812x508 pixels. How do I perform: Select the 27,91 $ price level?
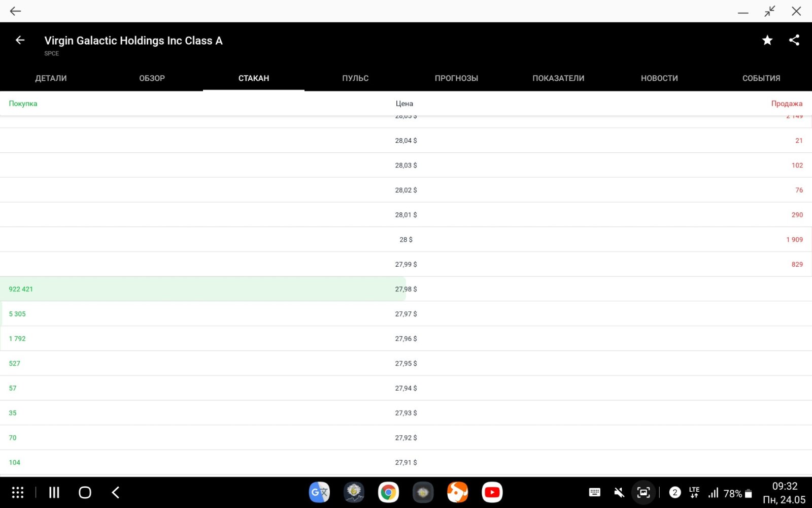coord(406,462)
